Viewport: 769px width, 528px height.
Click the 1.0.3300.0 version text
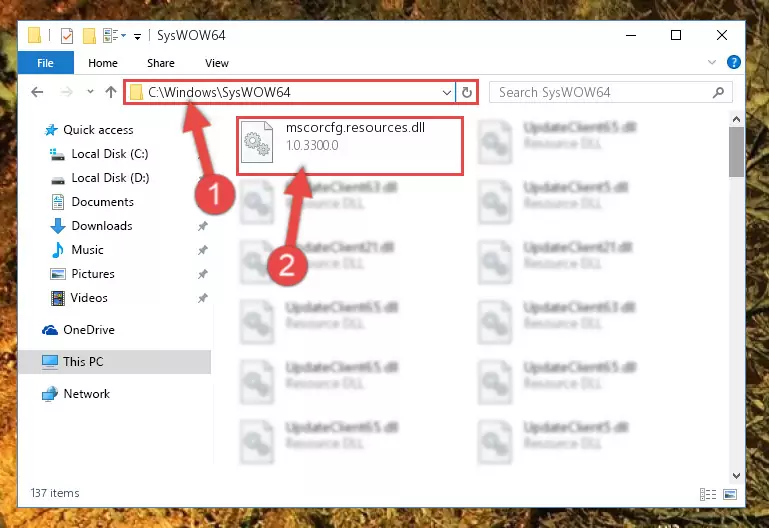point(312,145)
